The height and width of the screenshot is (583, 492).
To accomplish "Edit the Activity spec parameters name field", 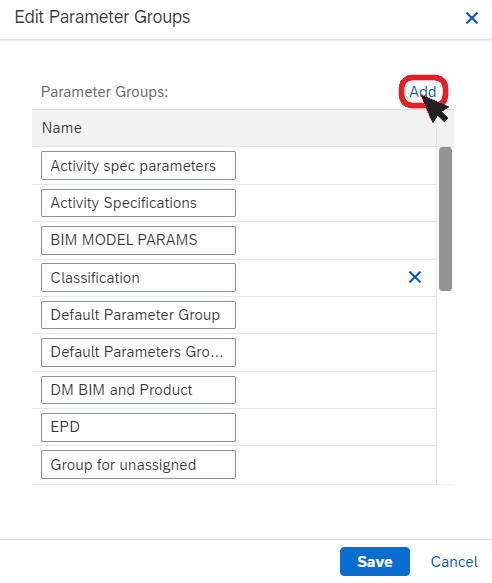I will [x=138, y=165].
